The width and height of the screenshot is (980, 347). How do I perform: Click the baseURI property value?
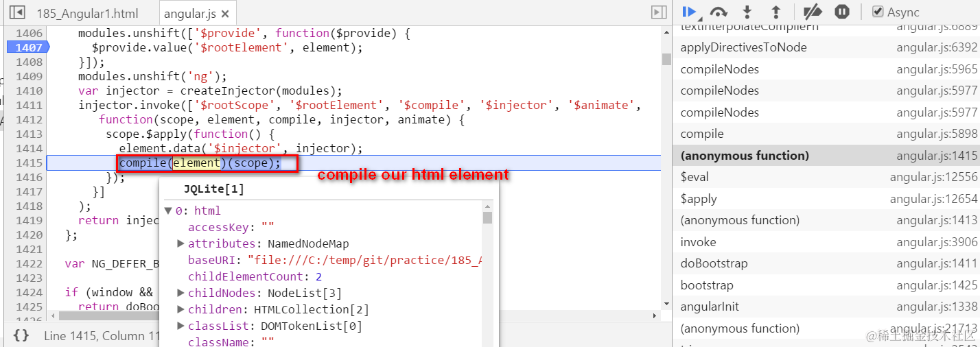tap(364, 260)
